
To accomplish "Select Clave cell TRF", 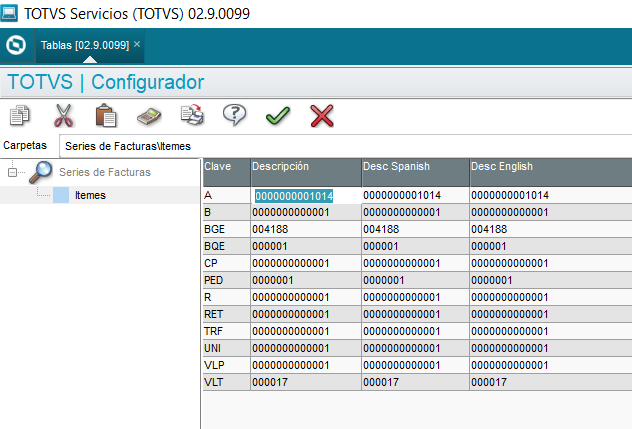I will 227,331.
